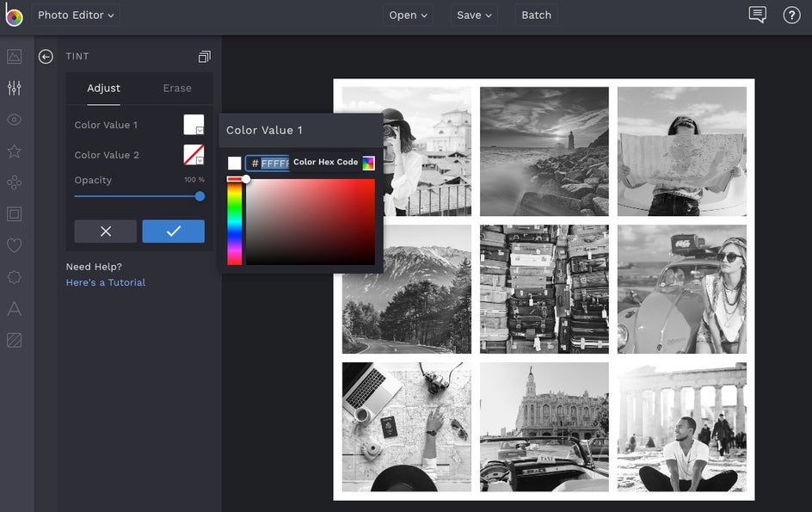The image size is (812, 512).
Task: Open the rainbow color palette icon
Action: tap(368, 163)
